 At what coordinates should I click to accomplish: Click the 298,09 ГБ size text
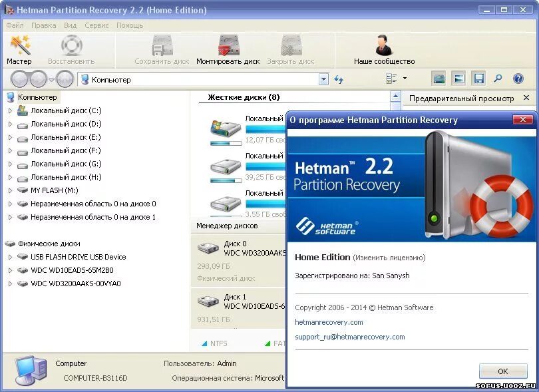pyautogui.click(x=214, y=266)
